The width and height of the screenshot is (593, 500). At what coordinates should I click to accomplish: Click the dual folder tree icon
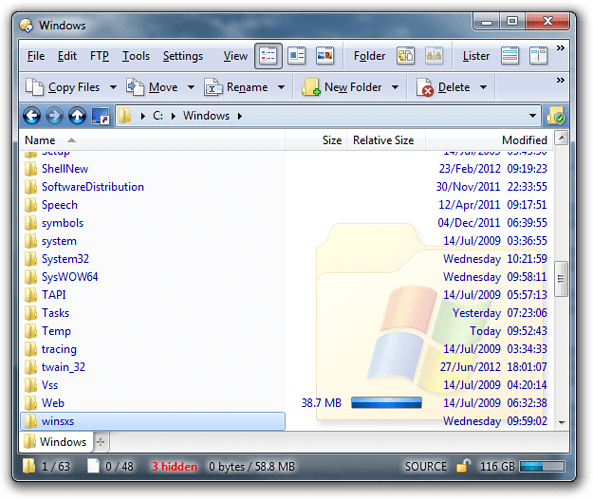pyautogui.click(x=434, y=56)
